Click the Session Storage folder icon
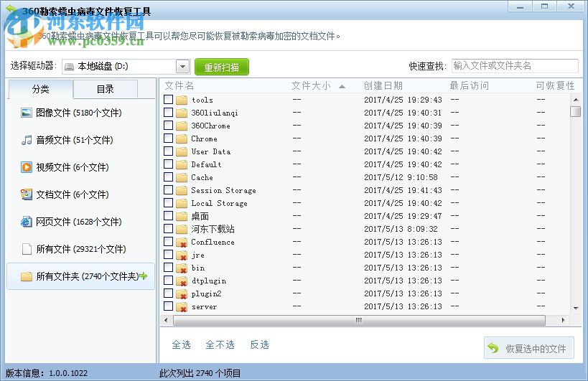The height and width of the screenshot is (381, 588). [x=182, y=190]
